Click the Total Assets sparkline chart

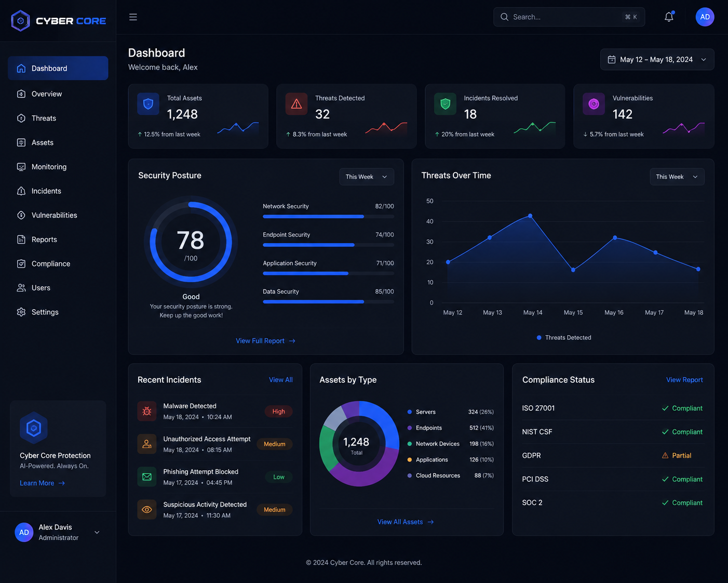tap(238, 128)
